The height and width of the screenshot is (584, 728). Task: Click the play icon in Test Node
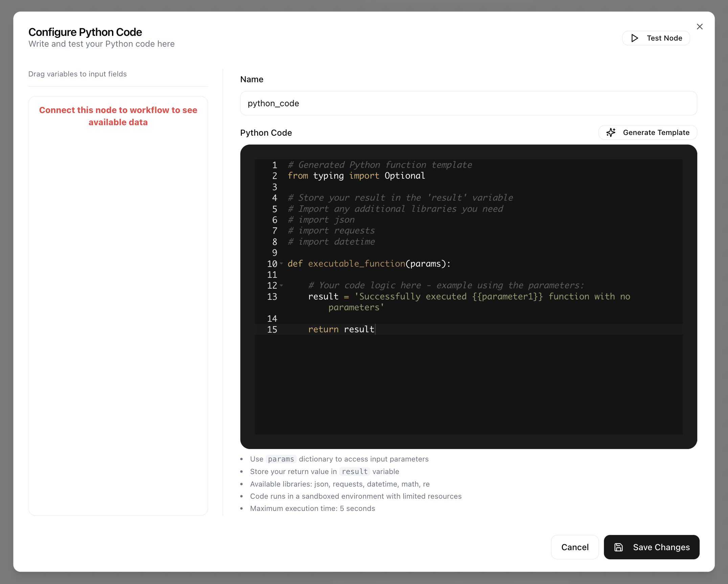coord(635,38)
